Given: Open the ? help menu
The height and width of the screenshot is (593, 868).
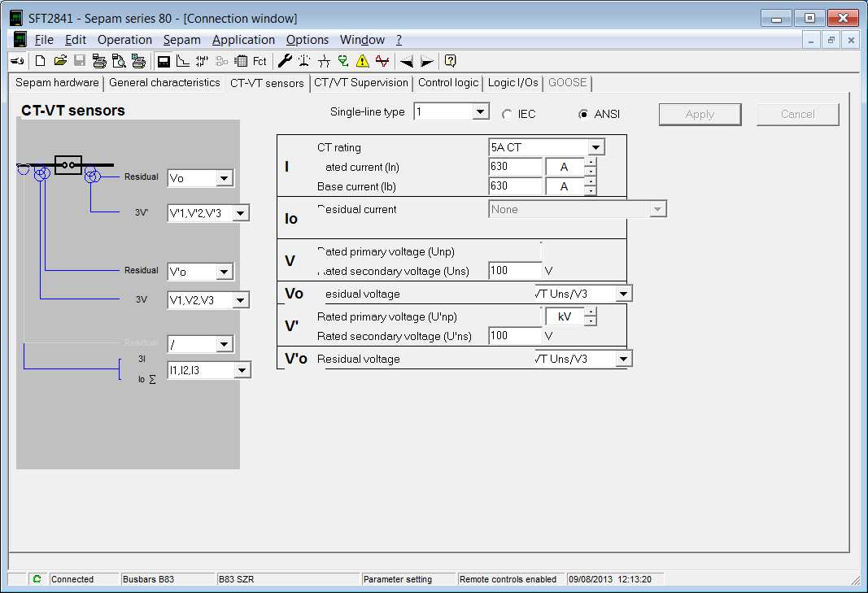Looking at the screenshot, I should [399, 40].
